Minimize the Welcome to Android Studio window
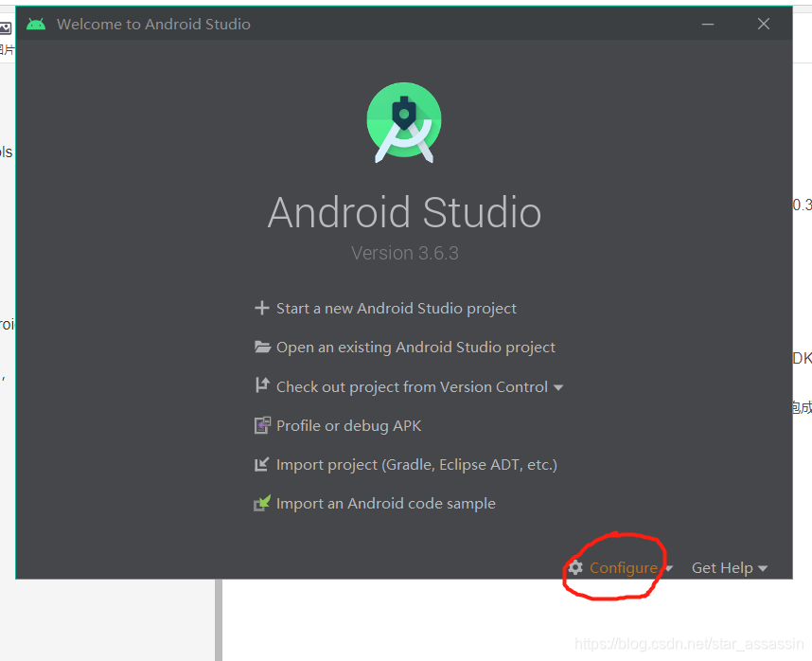The width and height of the screenshot is (812, 661). coord(708,24)
